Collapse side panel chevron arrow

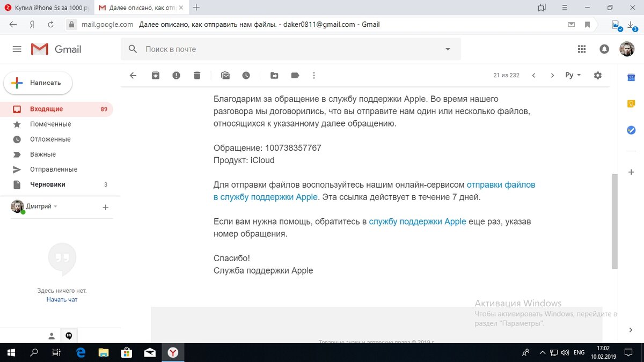pyautogui.click(x=631, y=330)
